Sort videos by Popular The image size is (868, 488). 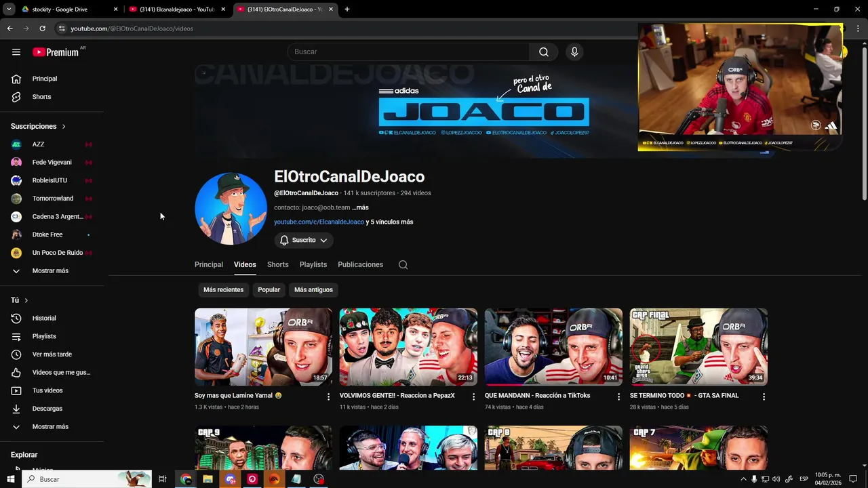click(x=269, y=290)
